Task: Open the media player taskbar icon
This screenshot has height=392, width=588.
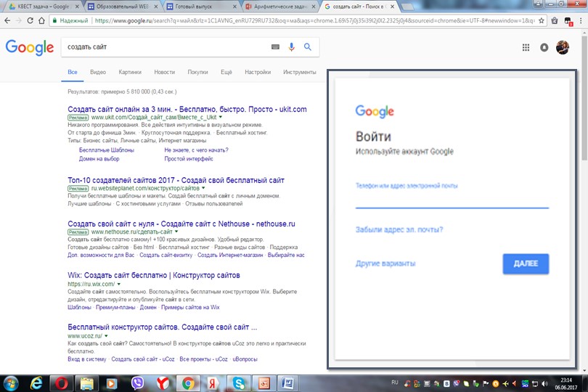Action: (x=112, y=383)
